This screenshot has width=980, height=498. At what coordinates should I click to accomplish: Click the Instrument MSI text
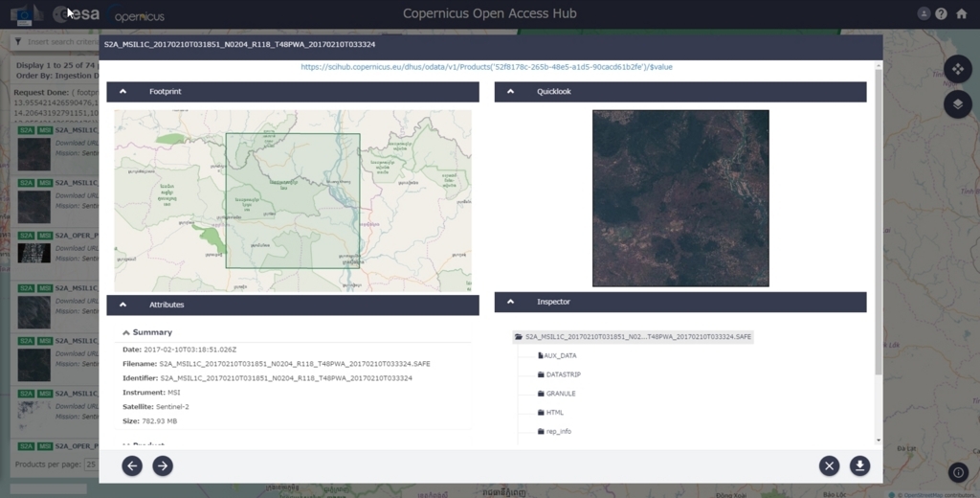(x=174, y=393)
